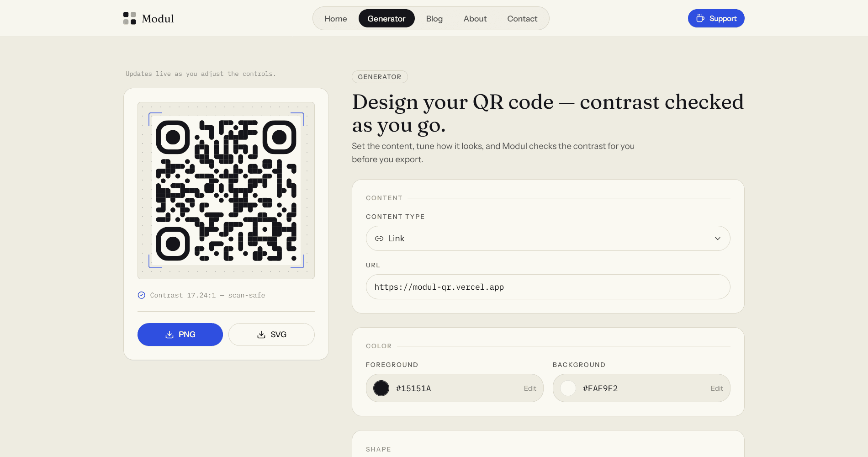This screenshot has width=868, height=457.
Task: Expand the Content Type chevron arrow
Action: 718,239
